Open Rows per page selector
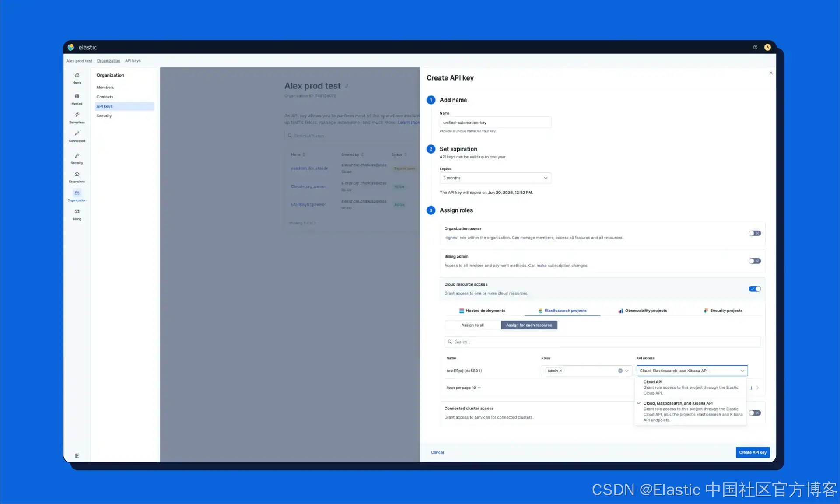 [463, 388]
